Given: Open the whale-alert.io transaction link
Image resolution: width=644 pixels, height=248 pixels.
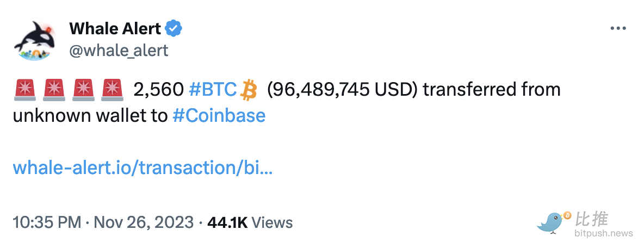Looking at the screenshot, I should (143, 168).
